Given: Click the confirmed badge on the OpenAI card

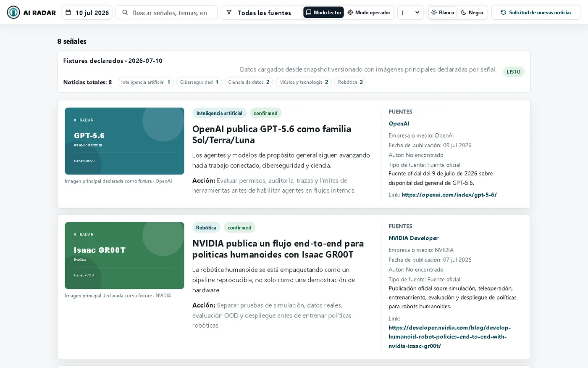Looking at the screenshot, I should tap(265, 113).
